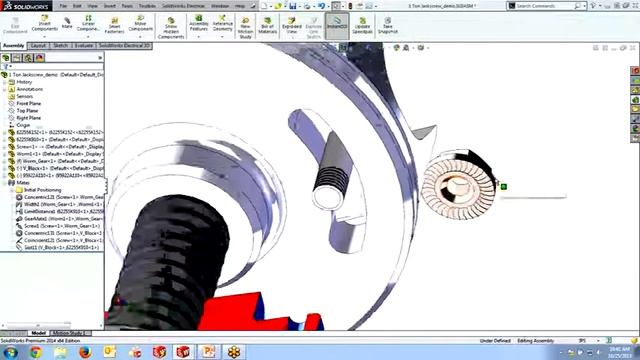
Task: Open the Reference Geometry dropdown arrow
Action: (222, 37)
